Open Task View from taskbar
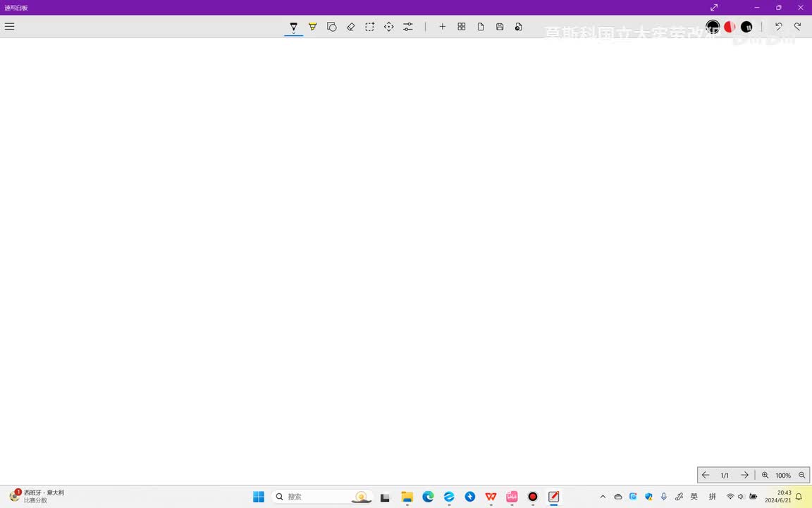Image resolution: width=812 pixels, height=508 pixels. (385, 497)
